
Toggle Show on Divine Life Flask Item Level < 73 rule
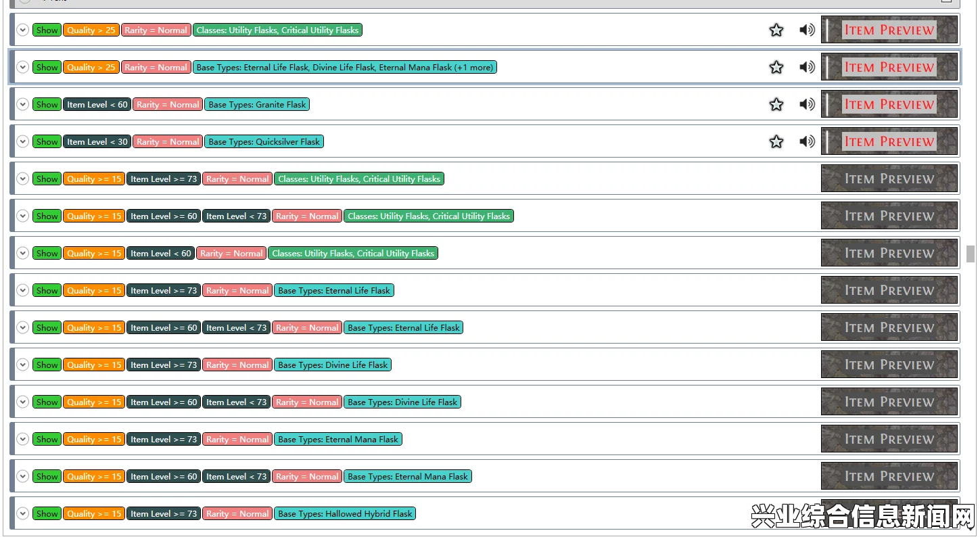(47, 402)
